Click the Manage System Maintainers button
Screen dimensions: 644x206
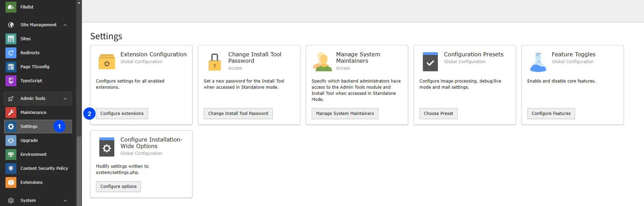tap(345, 114)
